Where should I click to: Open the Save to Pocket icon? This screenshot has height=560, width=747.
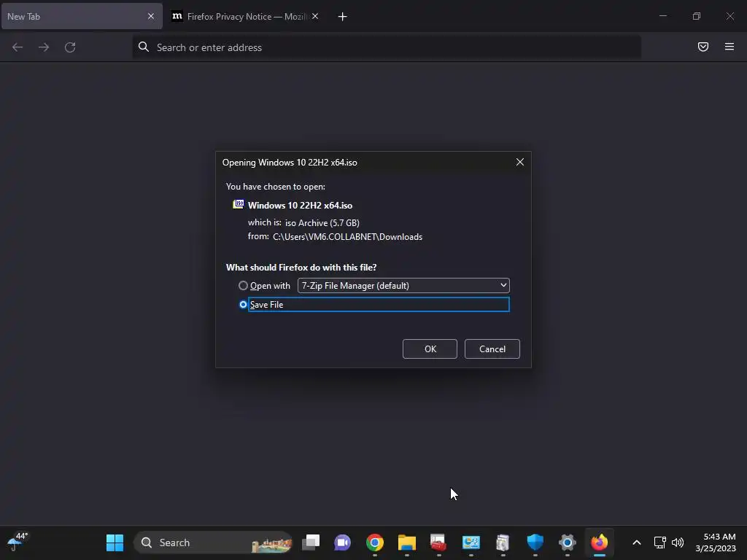click(x=703, y=47)
